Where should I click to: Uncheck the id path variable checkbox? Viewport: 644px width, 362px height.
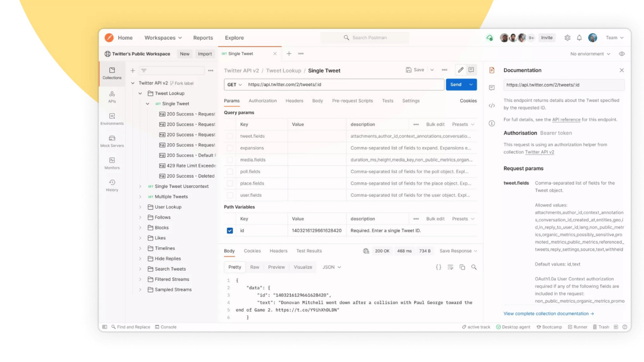[230, 231]
